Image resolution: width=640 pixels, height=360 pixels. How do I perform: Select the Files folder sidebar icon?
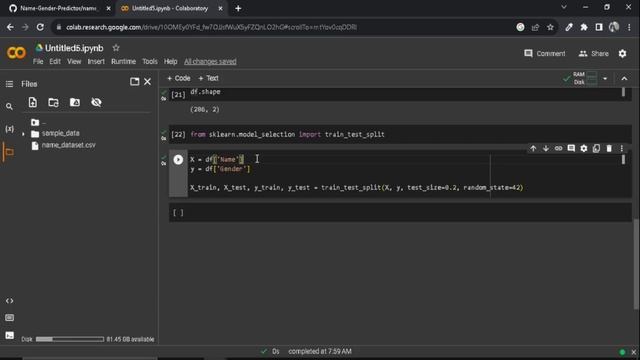click(9, 152)
